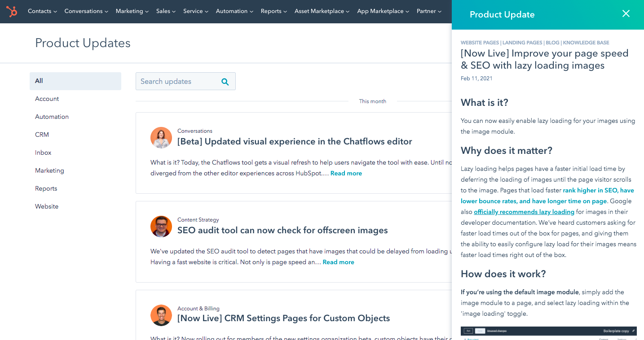Open the Asset Marketplace menu
The height and width of the screenshot is (340, 644).
(319, 11)
